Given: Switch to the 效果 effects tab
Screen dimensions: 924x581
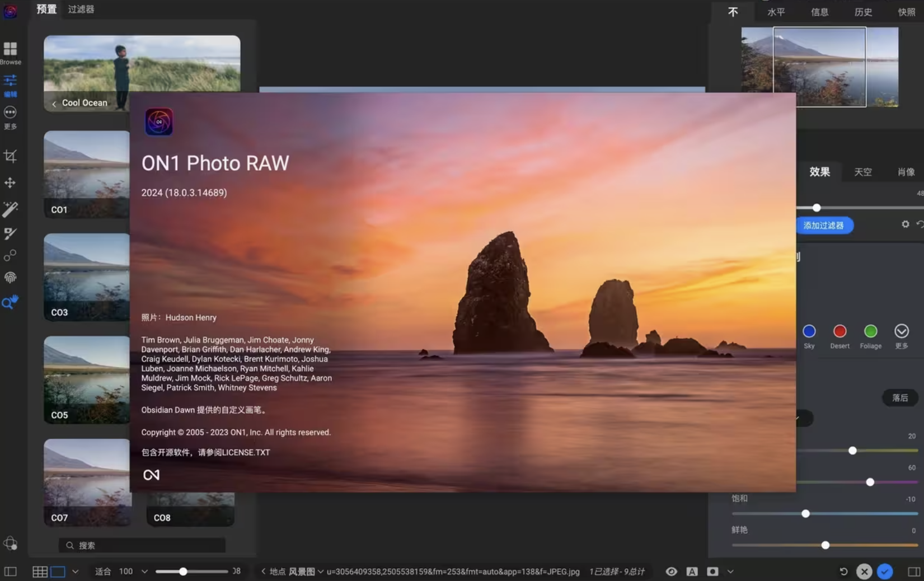Looking at the screenshot, I should (x=819, y=172).
